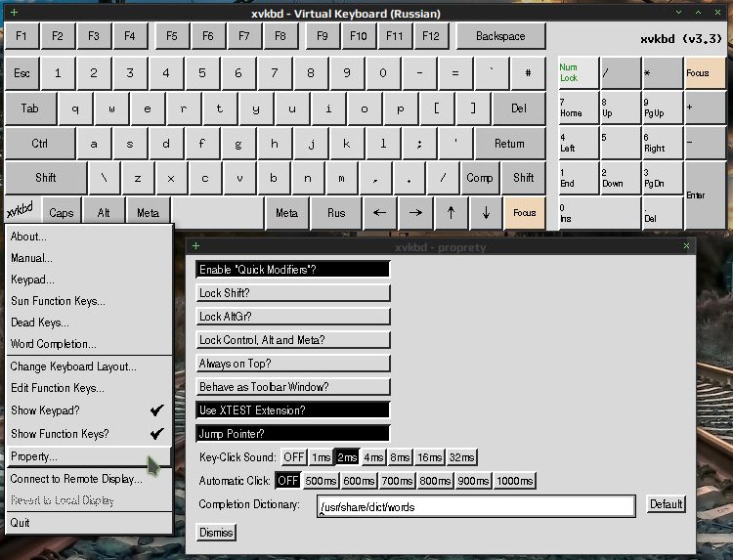Toggle the Always on Top option
The width and height of the screenshot is (733, 560).
click(292, 364)
